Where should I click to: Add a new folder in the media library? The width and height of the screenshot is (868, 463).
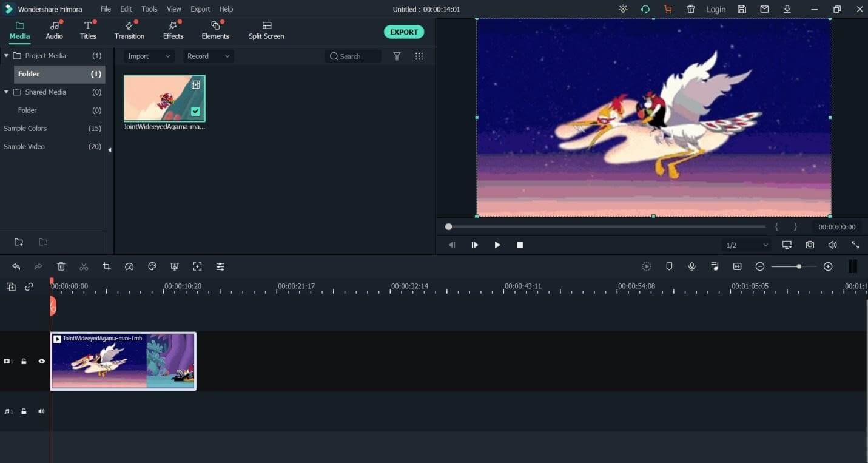tap(19, 242)
